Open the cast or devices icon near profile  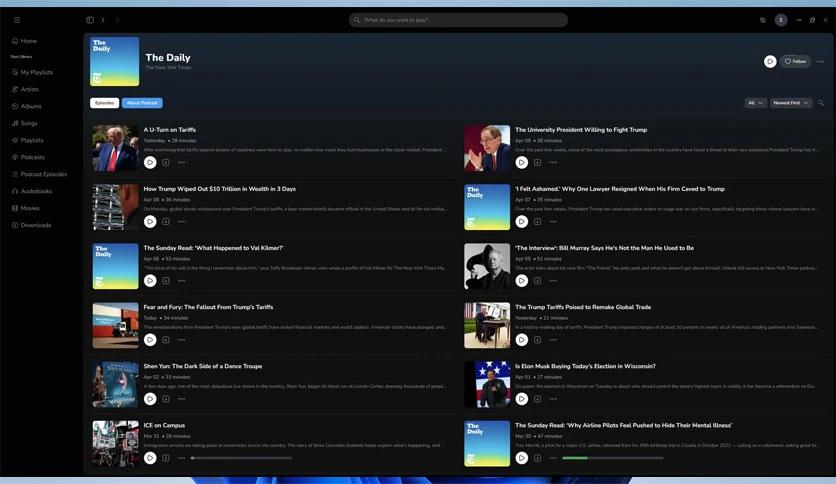click(x=763, y=20)
